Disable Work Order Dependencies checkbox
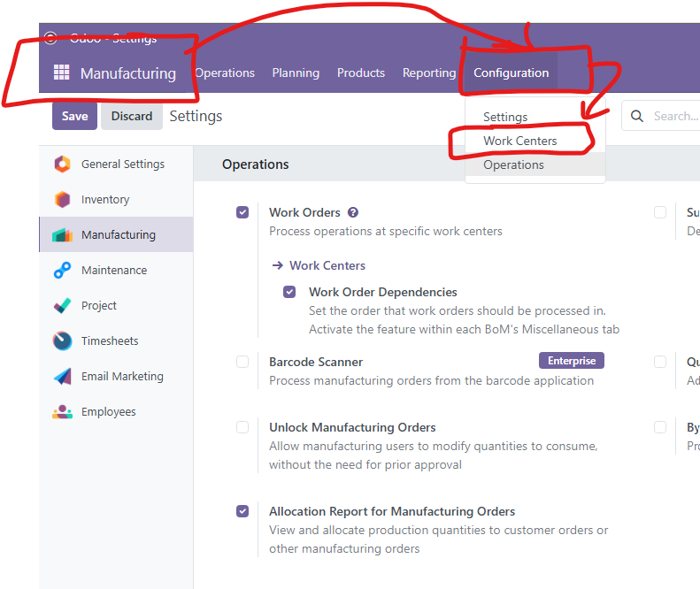 point(289,292)
